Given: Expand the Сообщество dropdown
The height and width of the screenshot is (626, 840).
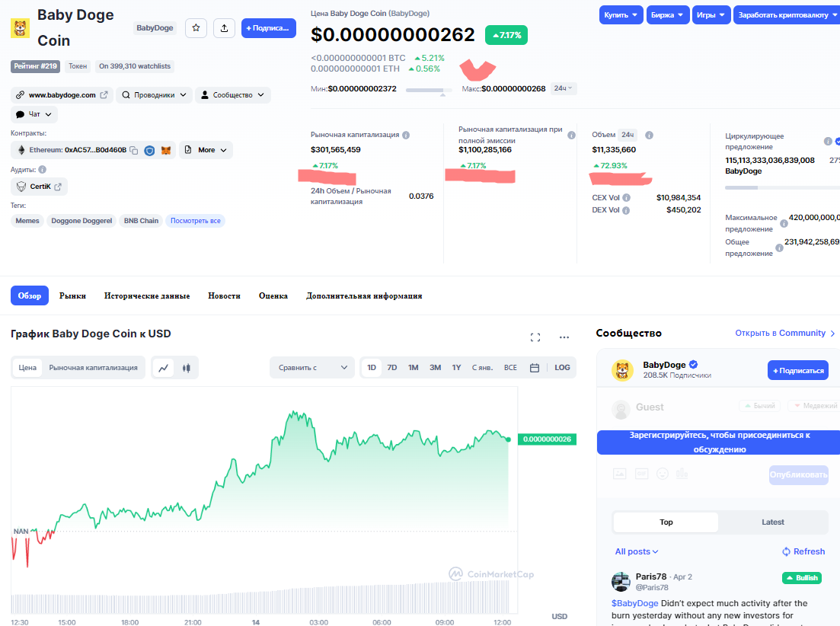Looking at the screenshot, I should 232,95.
